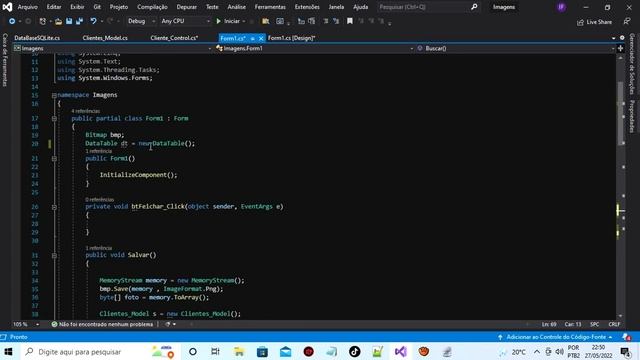Viewport: 640px width, 360px height.
Task: Open the Análise menu
Action: click(x=236, y=7)
